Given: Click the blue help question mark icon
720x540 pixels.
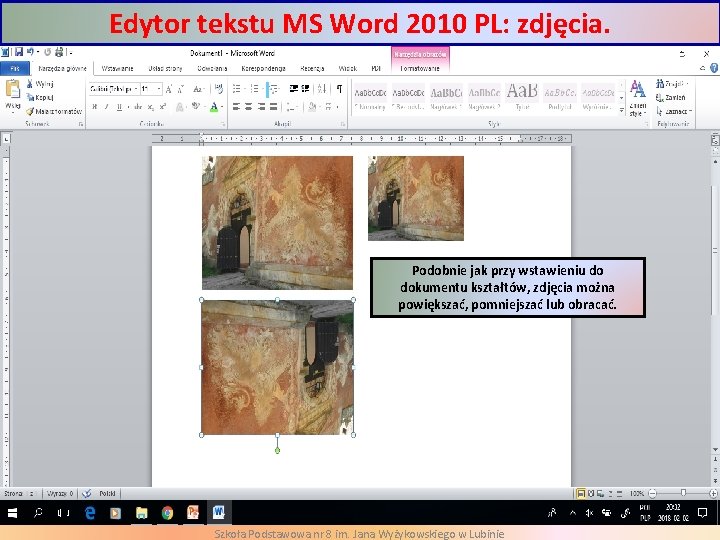Looking at the screenshot, I should point(714,68).
